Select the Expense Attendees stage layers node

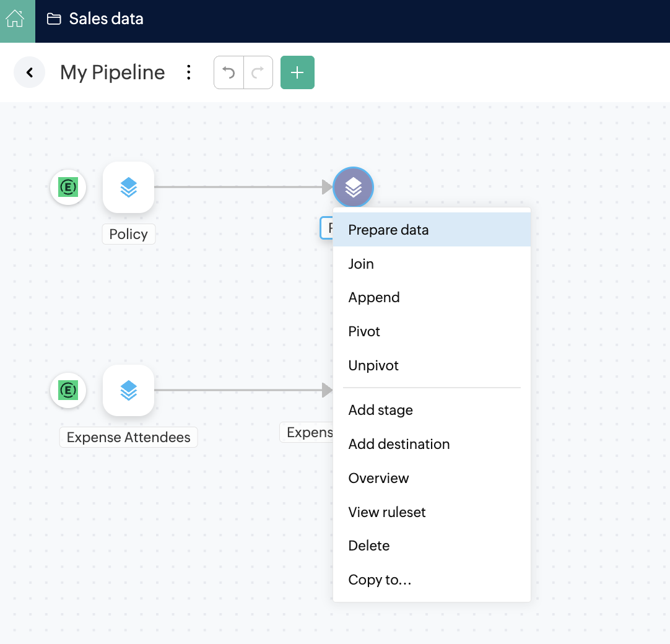tap(128, 390)
